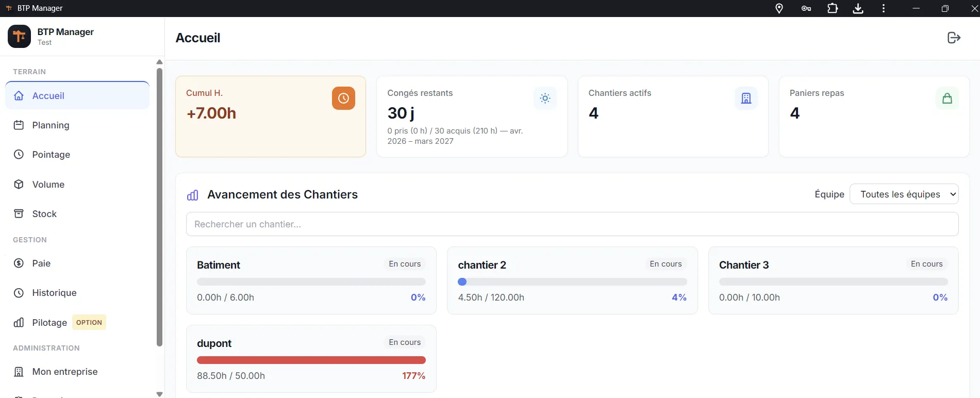Click the location pin icon in title bar
This screenshot has height=398, width=980.
779,8
